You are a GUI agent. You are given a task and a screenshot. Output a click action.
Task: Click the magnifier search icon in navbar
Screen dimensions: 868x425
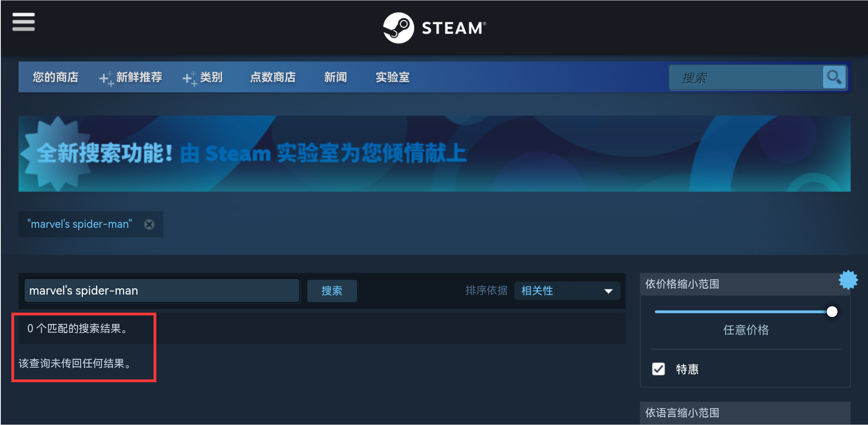(x=834, y=77)
